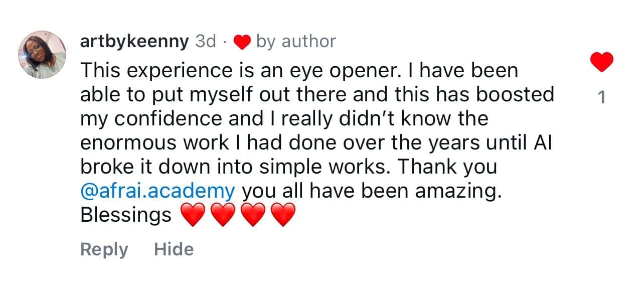The image size is (644, 297).
Task: Toggle the like heart on the comment
Action: 601,62
